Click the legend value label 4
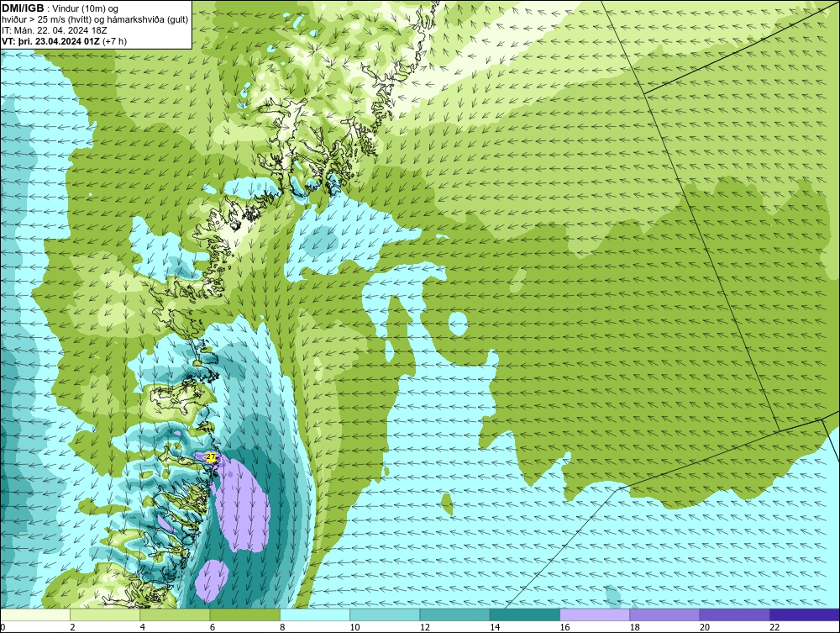Viewport: 840px width, 633px height. [143, 628]
